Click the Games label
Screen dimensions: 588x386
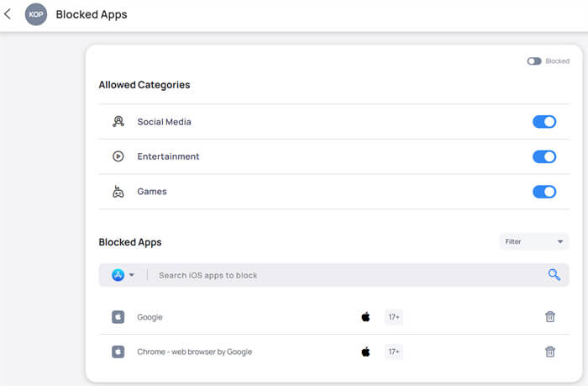152,192
